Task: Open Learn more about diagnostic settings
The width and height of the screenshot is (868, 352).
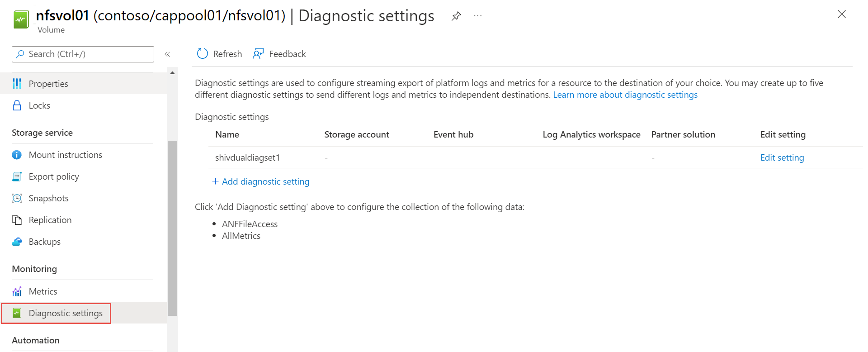Action: [x=625, y=95]
